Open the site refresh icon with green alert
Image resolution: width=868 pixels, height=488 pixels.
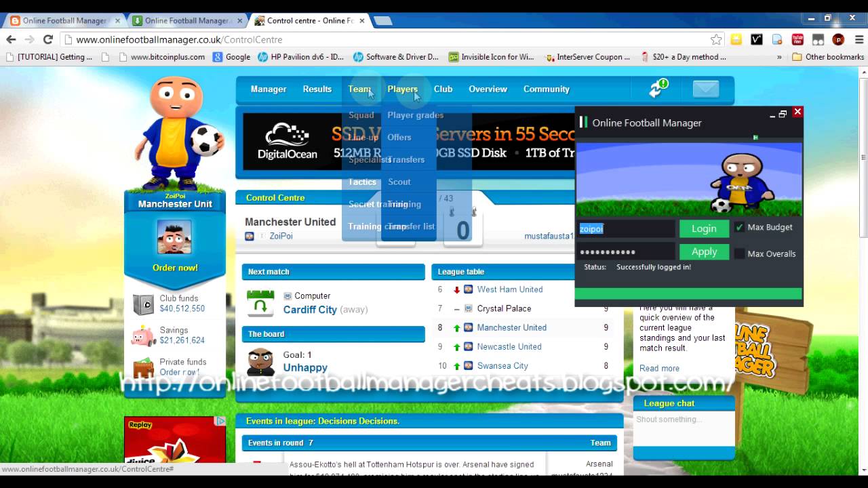[657, 88]
